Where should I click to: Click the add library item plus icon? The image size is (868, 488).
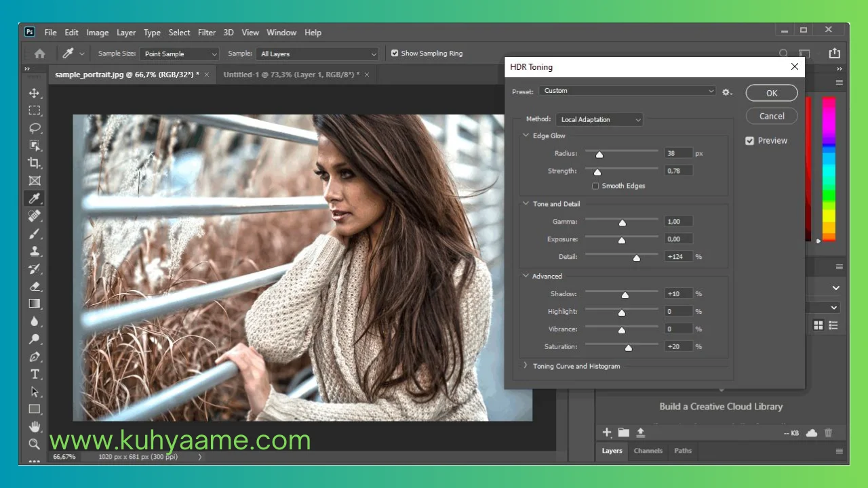pos(607,432)
